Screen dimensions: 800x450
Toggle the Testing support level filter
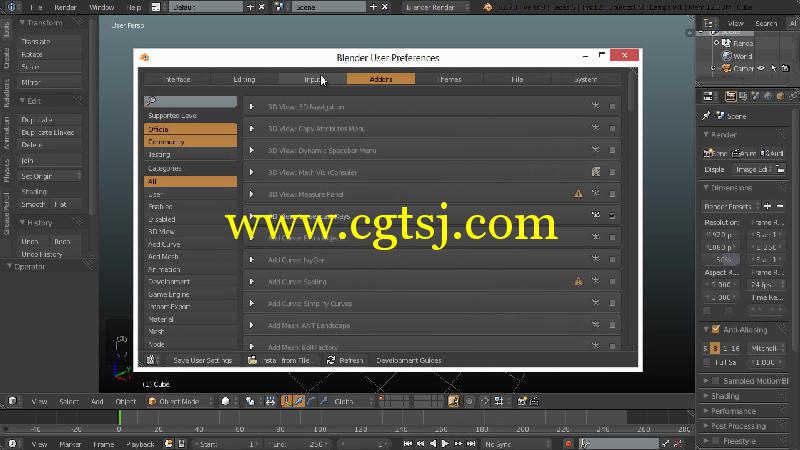point(190,154)
